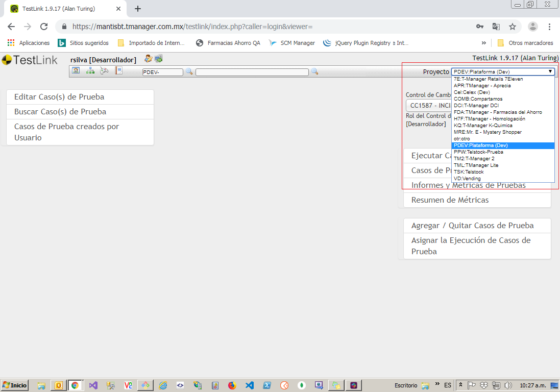Click the test execution gamepad icon
Screen dimensions: 560x392
point(104,70)
